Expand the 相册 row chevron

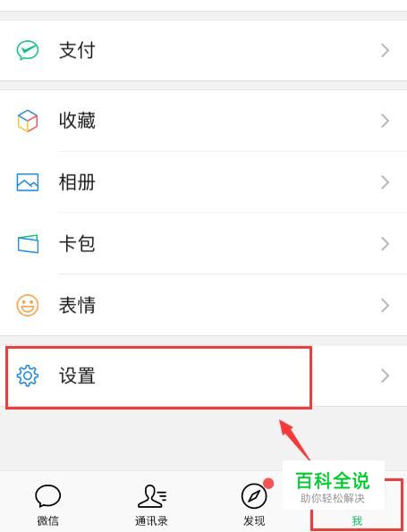coord(385,182)
